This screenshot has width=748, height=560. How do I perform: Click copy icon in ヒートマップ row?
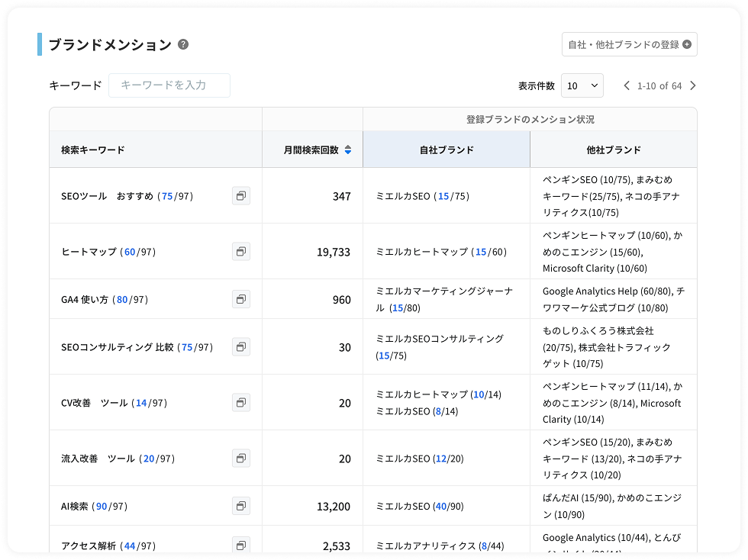point(241,251)
